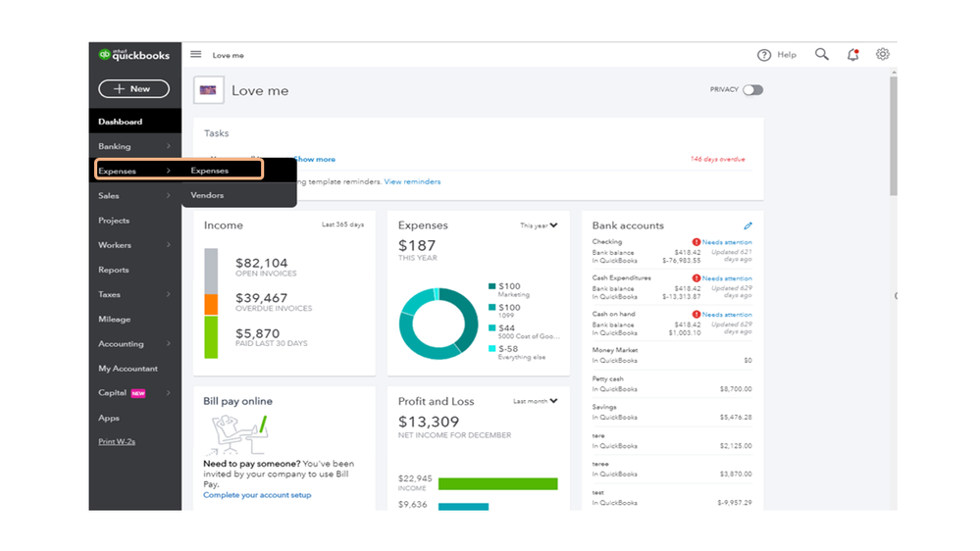Open the Expenses This year dropdown
980x551 pixels.
coord(539,225)
